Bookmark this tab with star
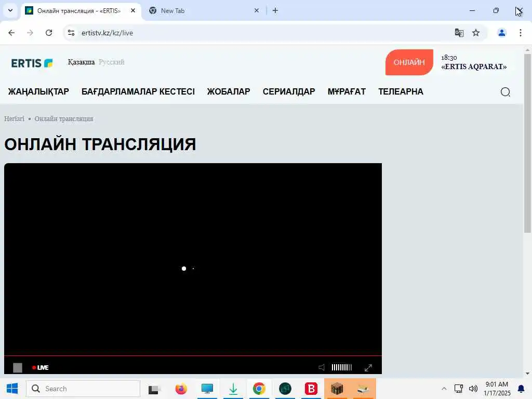 point(476,33)
